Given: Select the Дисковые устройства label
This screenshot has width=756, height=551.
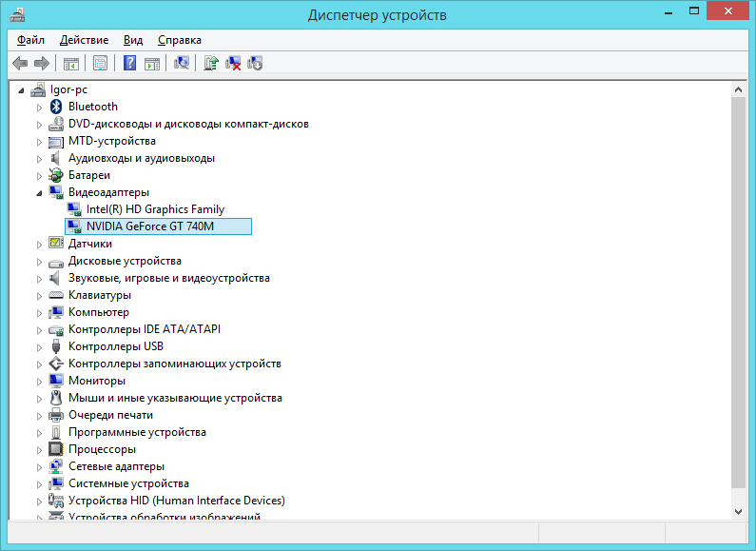Looking at the screenshot, I should [x=125, y=261].
